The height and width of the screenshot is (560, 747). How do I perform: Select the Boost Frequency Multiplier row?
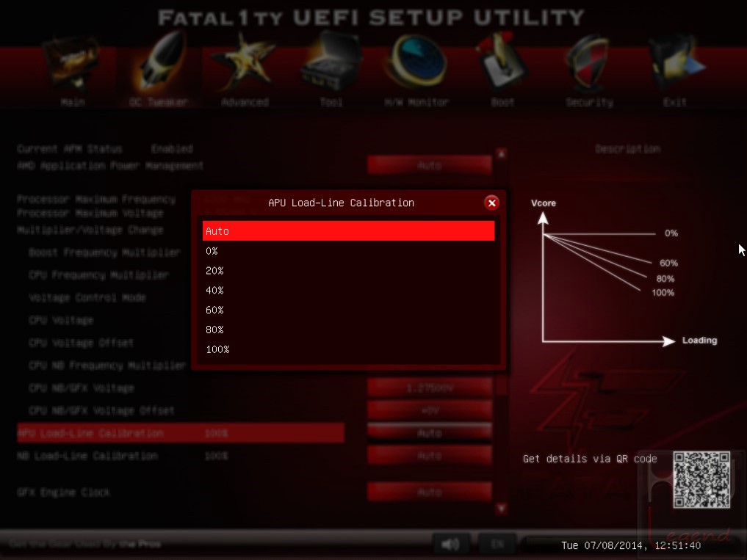click(104, 252)
